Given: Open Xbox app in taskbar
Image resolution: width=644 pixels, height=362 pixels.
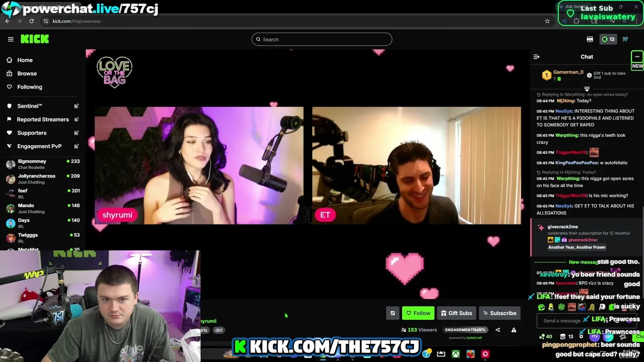Looking at the screenshot, I should (x=456, y=354).
